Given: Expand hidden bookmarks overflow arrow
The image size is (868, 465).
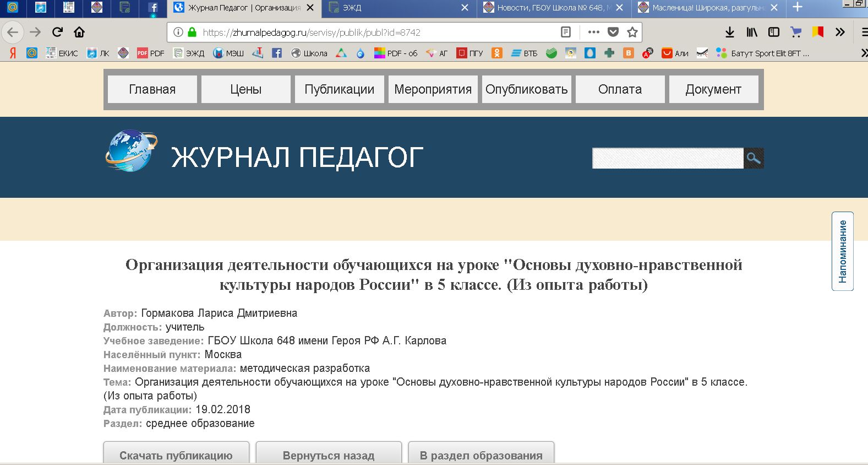Looking at the screenshot, I should 864,53.
